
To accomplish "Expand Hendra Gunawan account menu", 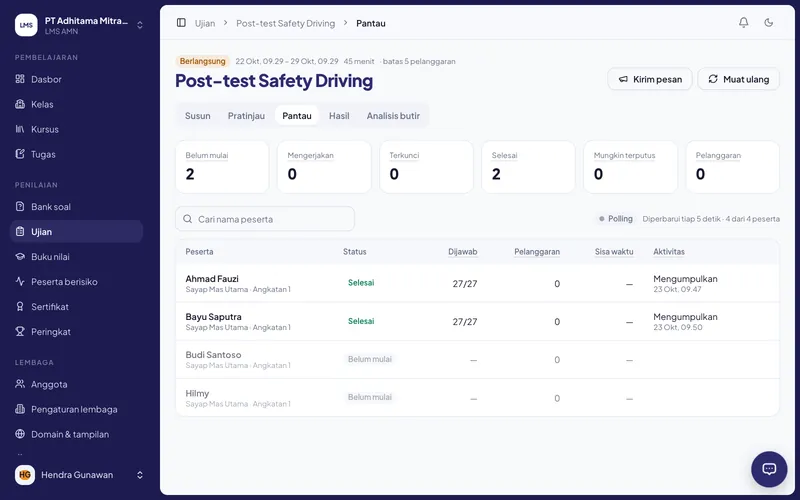I will click(80, 475).
